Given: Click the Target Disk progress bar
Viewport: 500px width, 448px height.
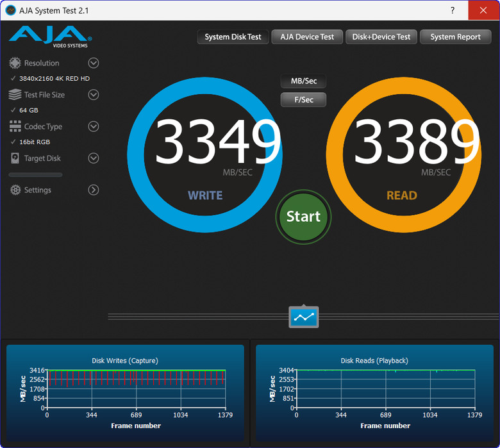Looking at the screenshot, I should pyautogui.click(x=35, y=175).
